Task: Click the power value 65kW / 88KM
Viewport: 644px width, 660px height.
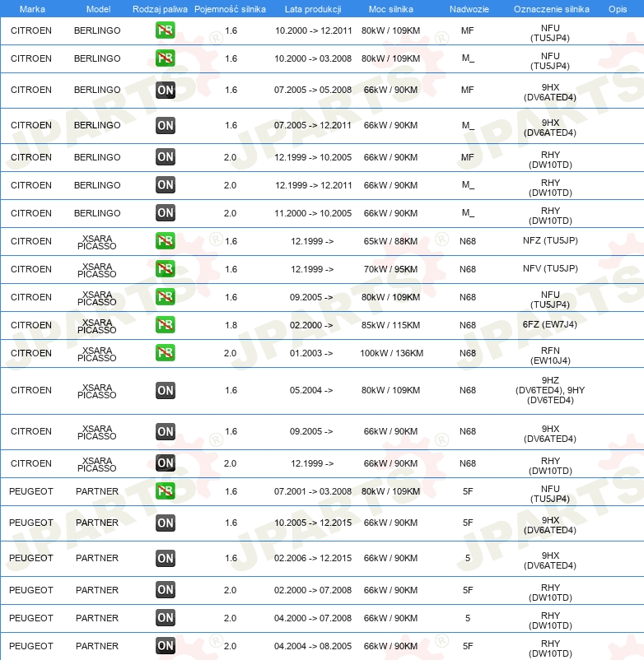Action: [x=391, y=241]
